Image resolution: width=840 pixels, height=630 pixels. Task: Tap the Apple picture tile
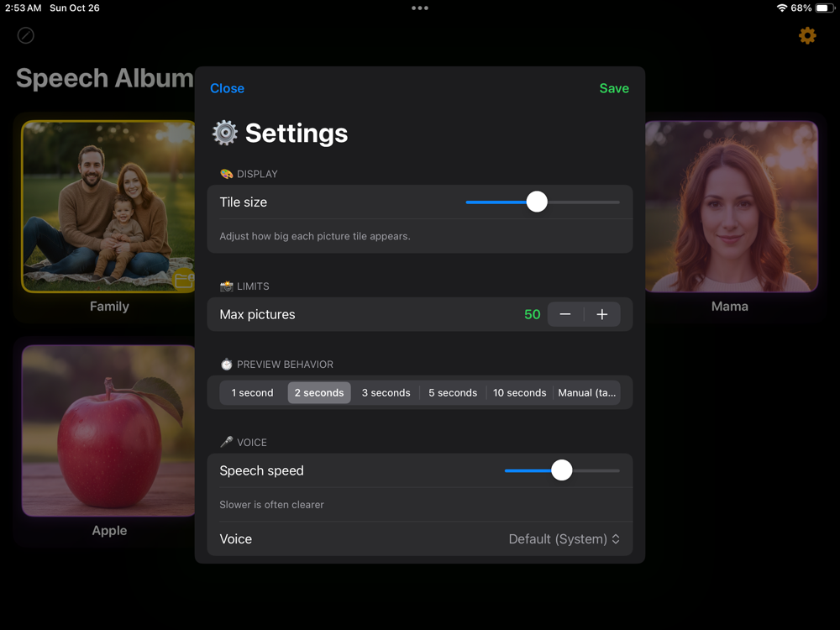click(x=108, y=431)
